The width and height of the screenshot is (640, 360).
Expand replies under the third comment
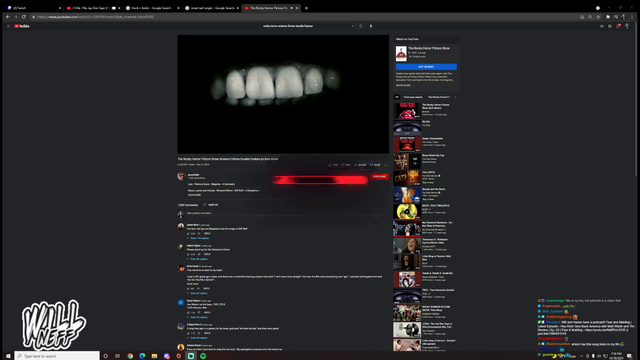198,293
